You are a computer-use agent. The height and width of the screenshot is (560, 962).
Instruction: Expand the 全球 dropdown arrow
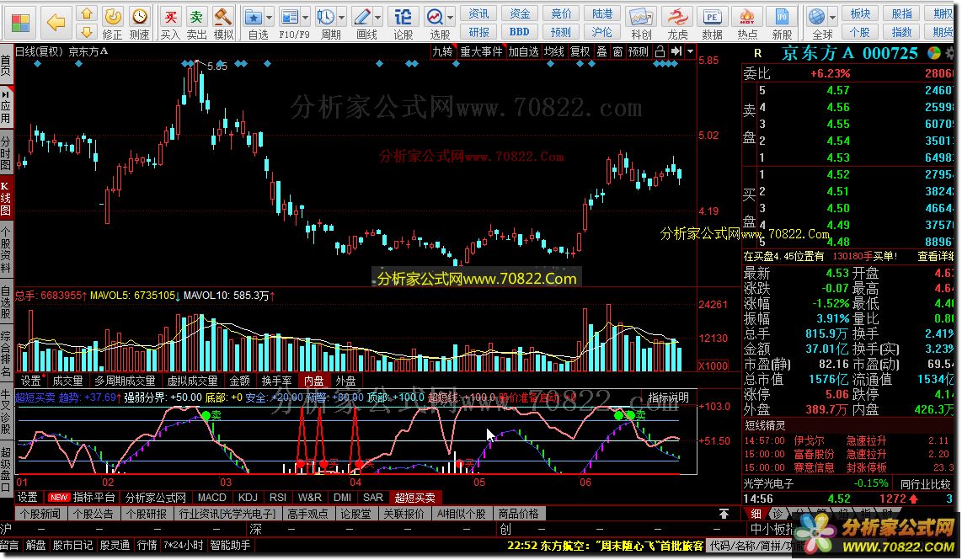pos(832,17)
